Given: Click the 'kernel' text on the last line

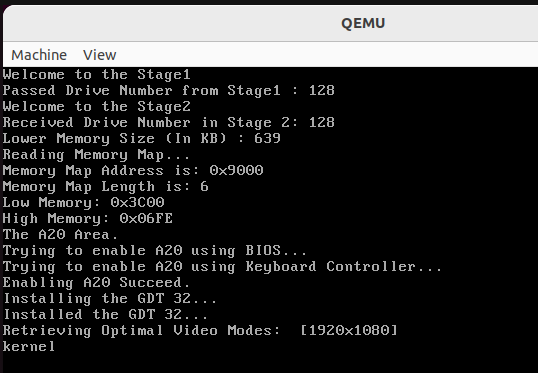Looking at the screenshot, I should [x=29, y=347].
